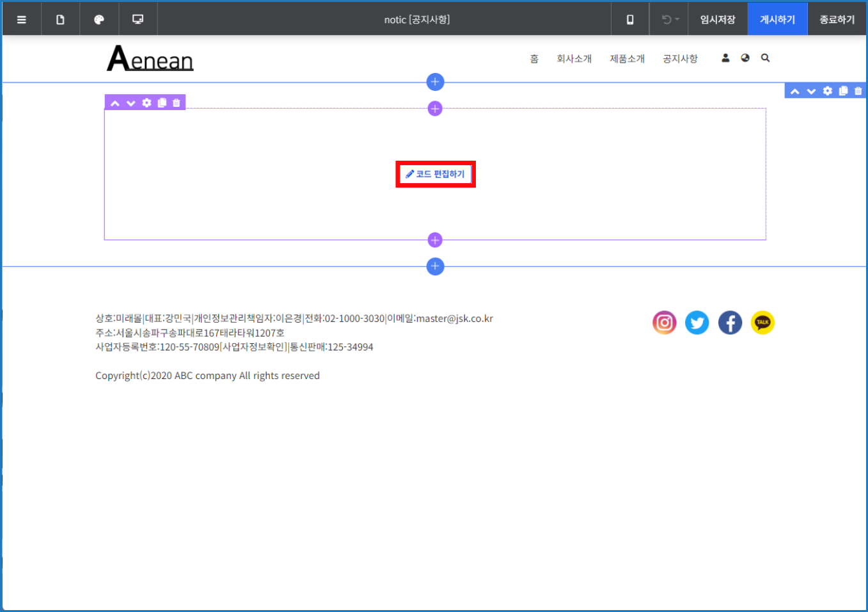Open the search icon in site header
868x612 pixels.
click(765, 58)
